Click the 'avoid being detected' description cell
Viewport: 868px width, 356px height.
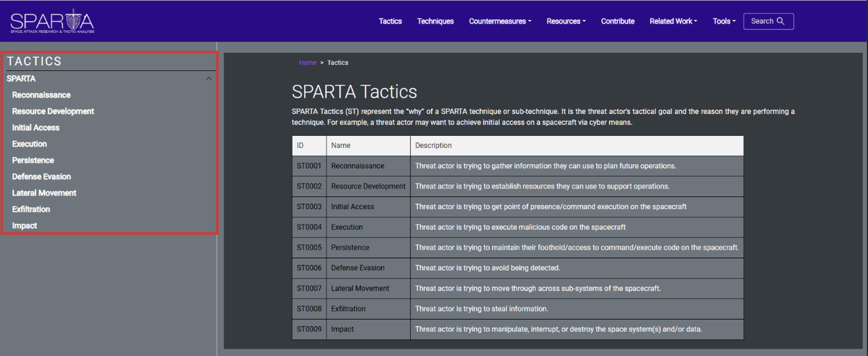click(x=577, y=268)
